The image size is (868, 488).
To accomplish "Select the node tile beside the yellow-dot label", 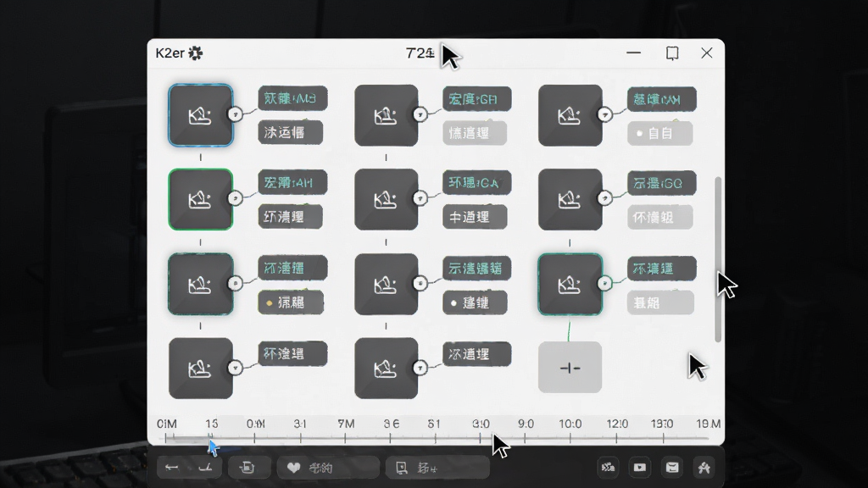I will [x=200, y=284].
